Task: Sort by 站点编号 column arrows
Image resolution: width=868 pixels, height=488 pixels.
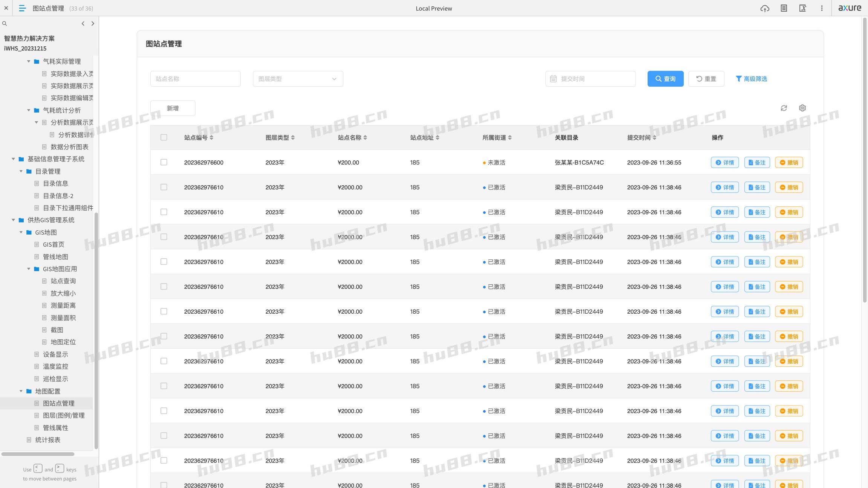Action: click(x=211, y=137)
